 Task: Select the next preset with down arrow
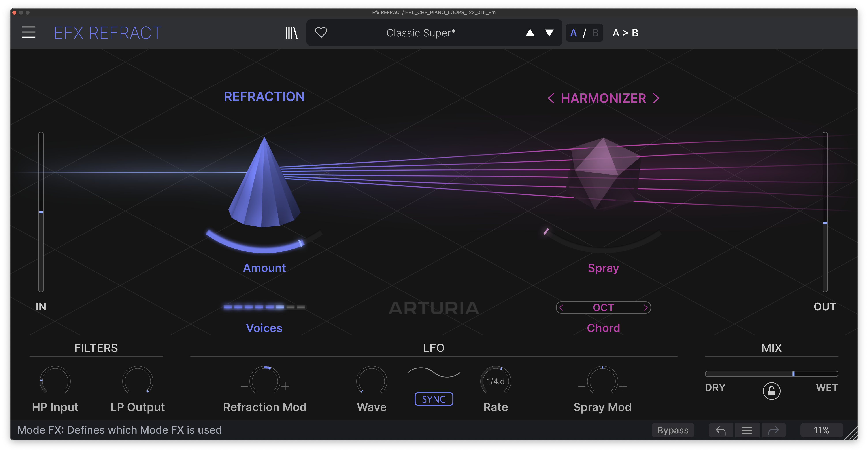tap(549, 33)
